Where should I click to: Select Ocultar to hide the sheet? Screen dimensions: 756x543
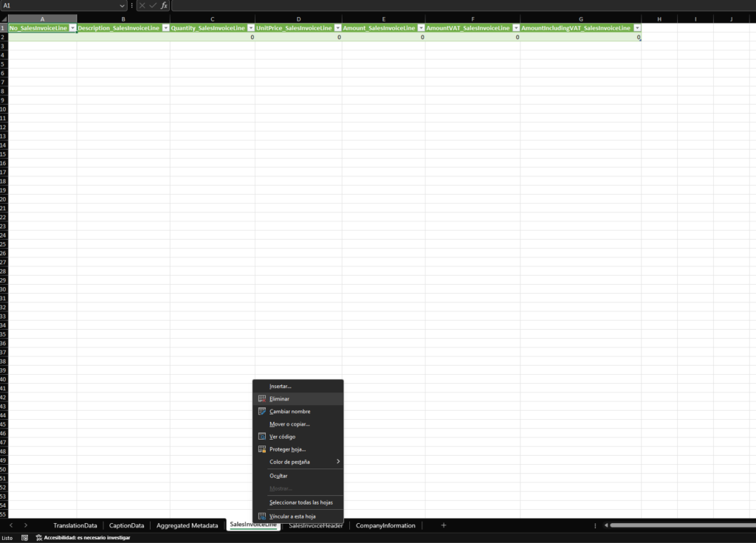[278, 475]
